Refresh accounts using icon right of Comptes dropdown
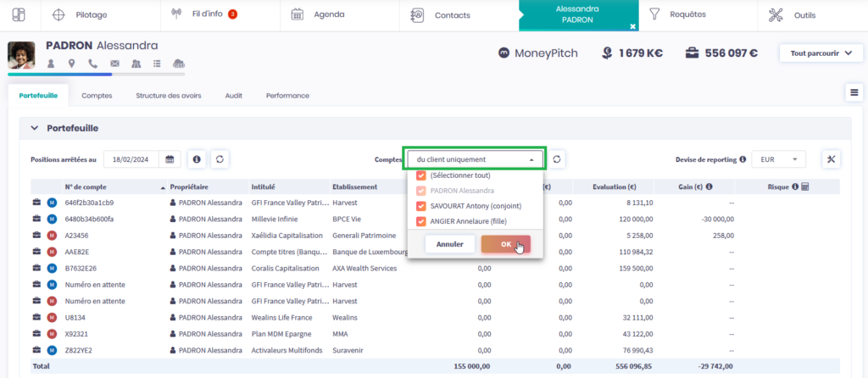Image resolution: width=868 pixels, height=378 pixels. (x=558, y=158)
